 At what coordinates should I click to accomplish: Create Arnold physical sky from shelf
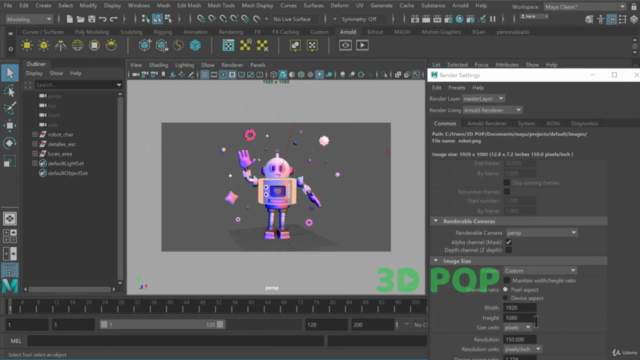pyautogui.click(x=111, y=45)
